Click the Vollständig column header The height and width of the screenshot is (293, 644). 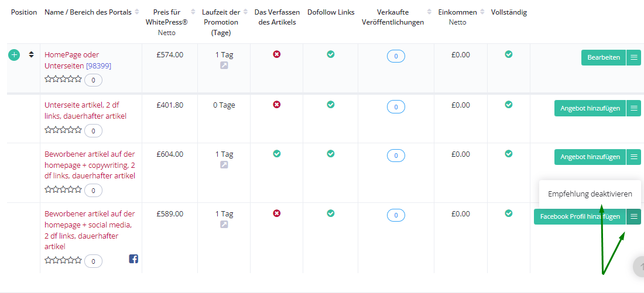tap(509, 12)
